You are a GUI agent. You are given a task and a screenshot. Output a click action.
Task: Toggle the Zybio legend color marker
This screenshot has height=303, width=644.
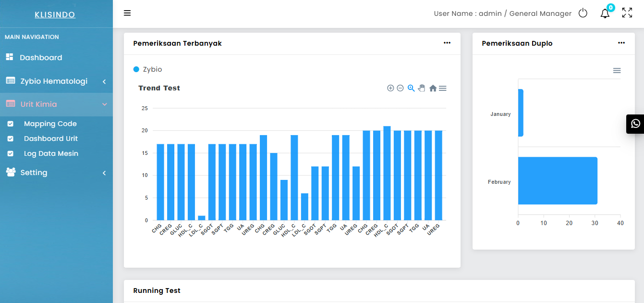click(136, 70)
